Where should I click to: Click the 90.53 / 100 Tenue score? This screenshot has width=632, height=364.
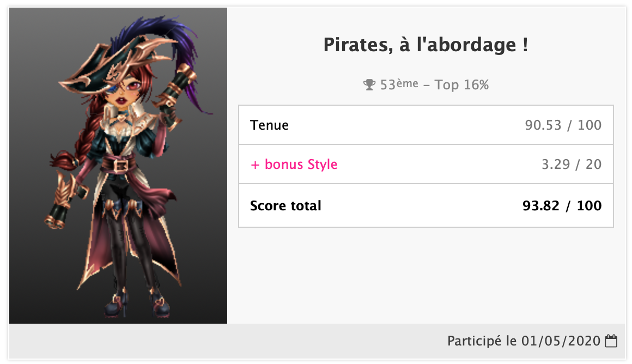click(563, 125)
